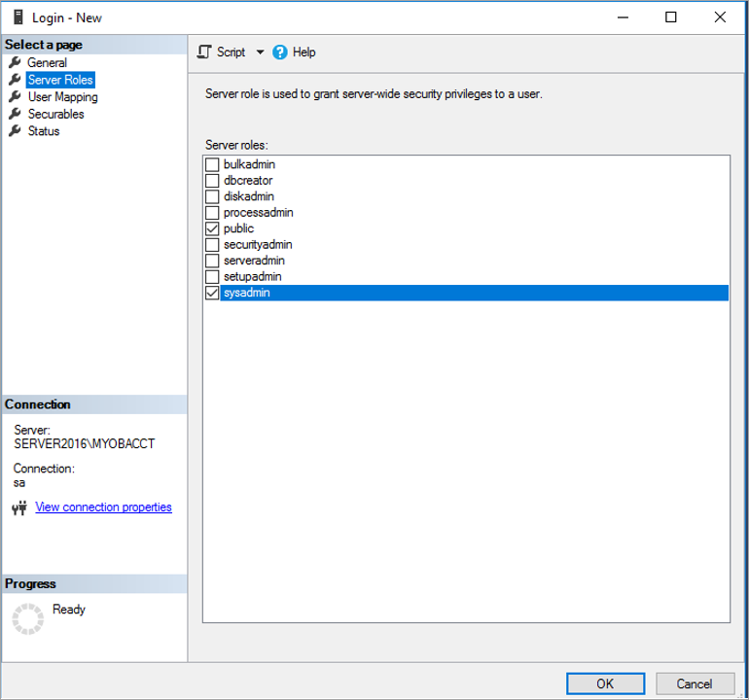Switch to the User Mapping page
The height and width of the screenshot is (700, 749).
(x=62, y=97)
